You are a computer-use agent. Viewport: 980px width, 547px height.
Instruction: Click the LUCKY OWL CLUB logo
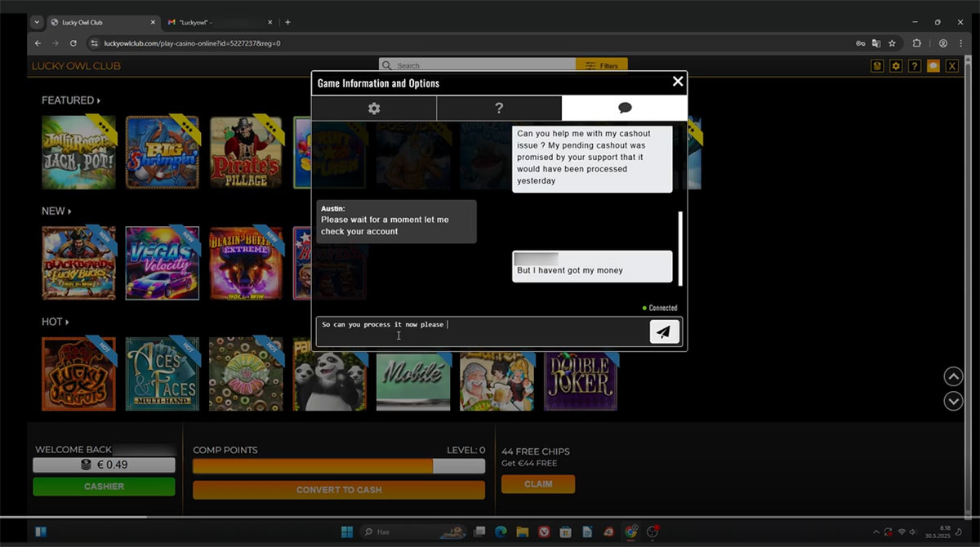click(x=76, y=66)
